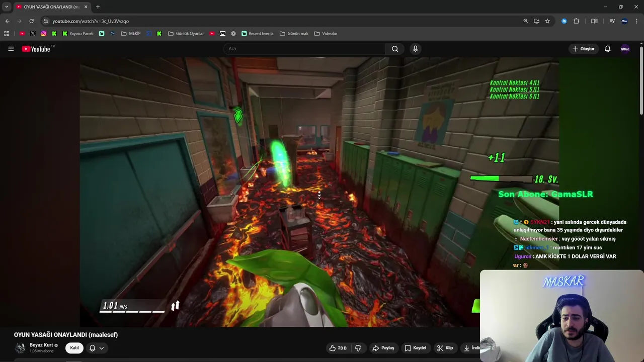Save the video using Kaydet
This screenshot has height=362, width=644.
[416, 348]
